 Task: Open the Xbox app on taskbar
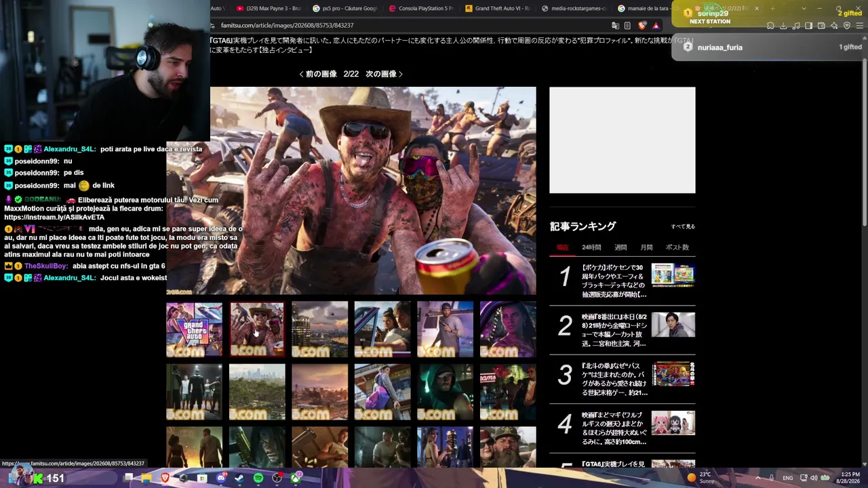[296, 478]
